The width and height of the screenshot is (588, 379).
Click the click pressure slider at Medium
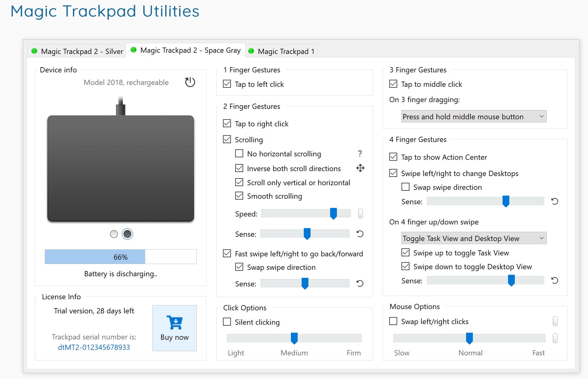[x=294, y=338]
